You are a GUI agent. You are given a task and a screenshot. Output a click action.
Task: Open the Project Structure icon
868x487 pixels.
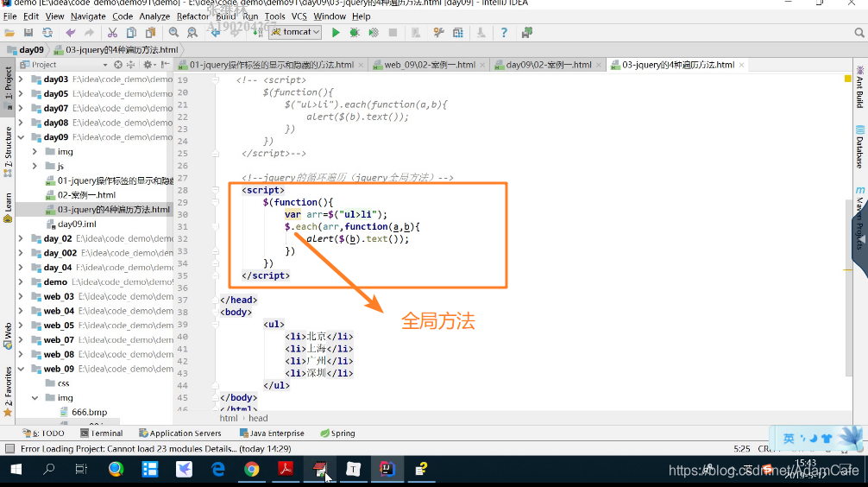point(458,33)
